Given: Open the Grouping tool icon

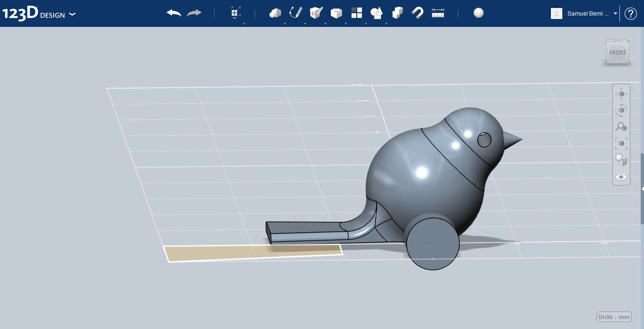Looking at the screenshot, I should pos(377,13).
